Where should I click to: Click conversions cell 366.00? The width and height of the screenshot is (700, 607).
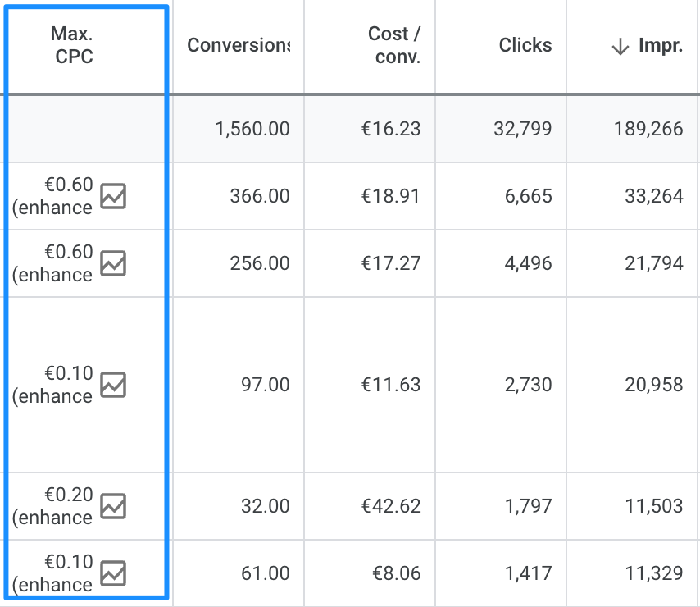(260, 196)
